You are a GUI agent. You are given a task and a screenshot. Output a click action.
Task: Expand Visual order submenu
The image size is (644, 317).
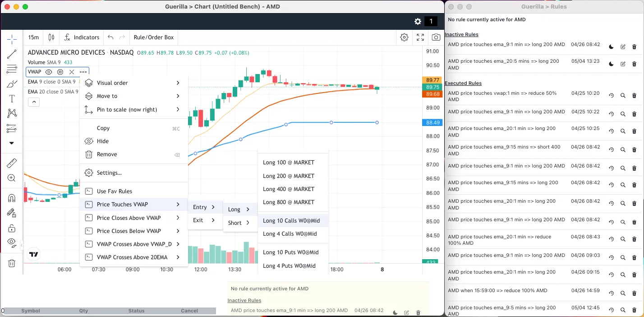pos(134,83)
